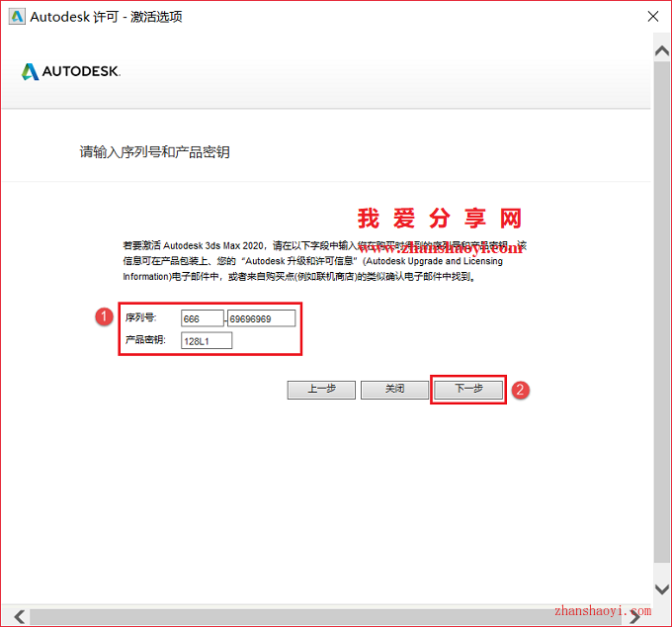
Task: Click the Autodesk icon in the title bar
Action: (17, 17)
